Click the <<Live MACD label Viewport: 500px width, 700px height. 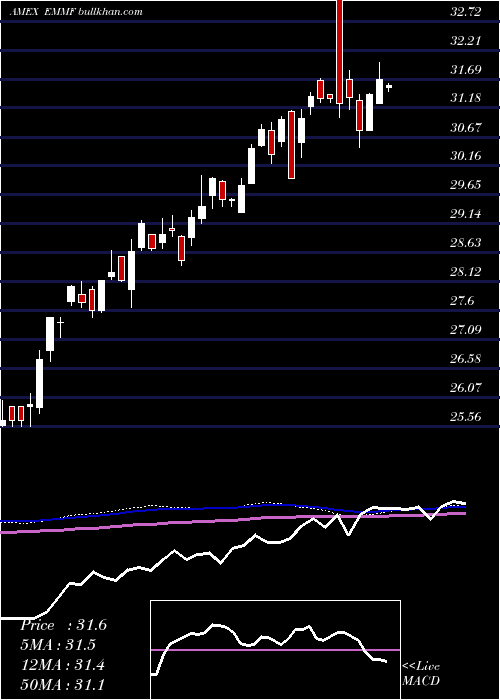[421, 674]
